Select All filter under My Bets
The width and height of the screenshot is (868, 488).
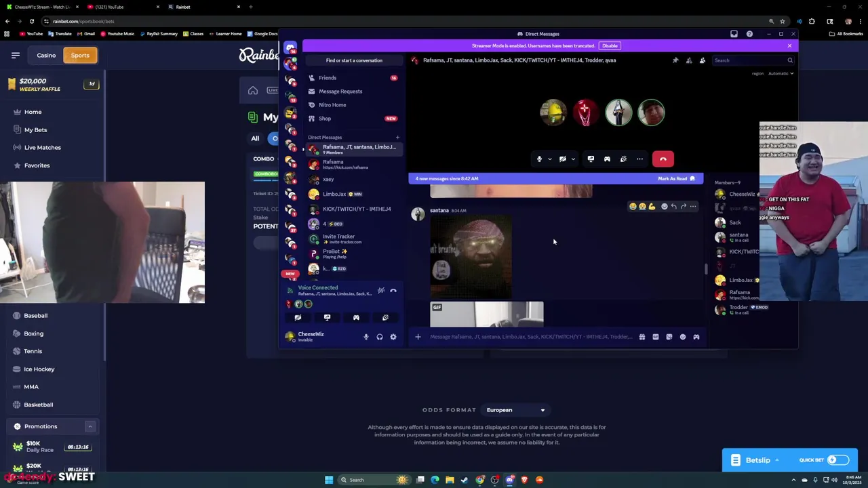click(255, 138)
